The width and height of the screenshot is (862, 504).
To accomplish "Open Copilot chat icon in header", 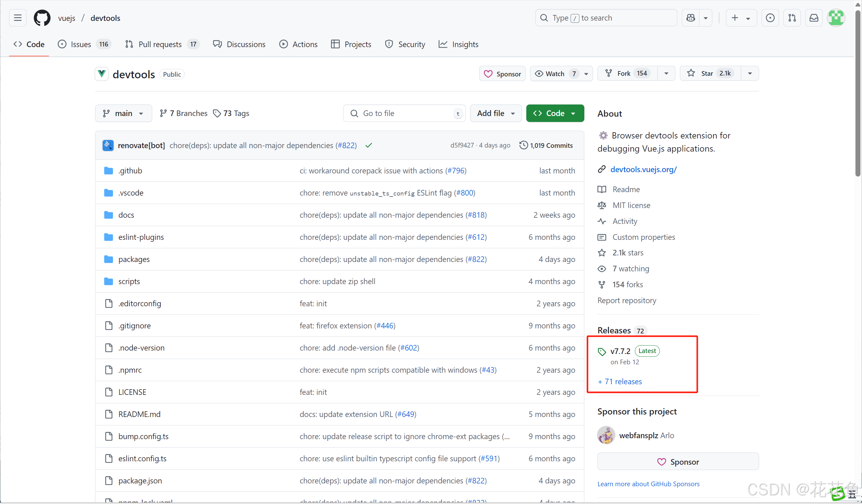I will pos(690,18).
